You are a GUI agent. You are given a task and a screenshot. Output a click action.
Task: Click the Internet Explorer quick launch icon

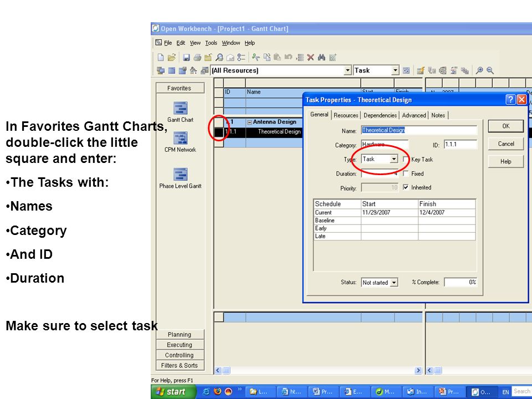[x=206, y=392]
